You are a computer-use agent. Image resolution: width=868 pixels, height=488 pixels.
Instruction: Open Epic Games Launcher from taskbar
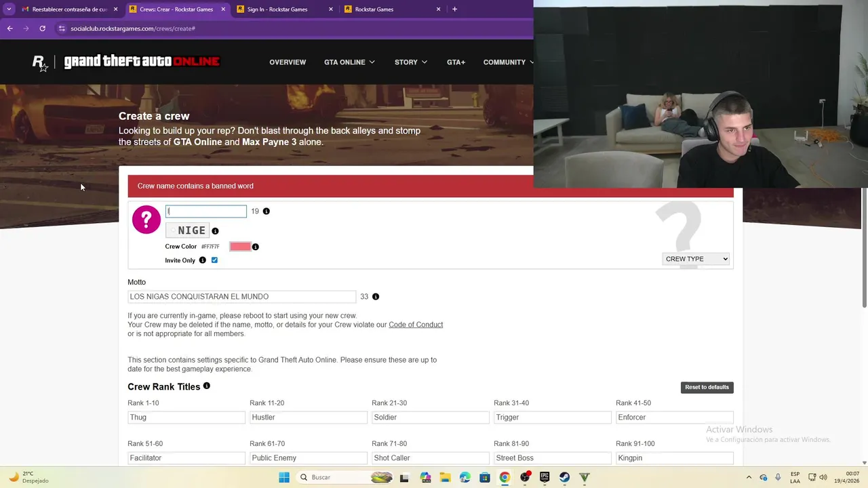(545, 477)
